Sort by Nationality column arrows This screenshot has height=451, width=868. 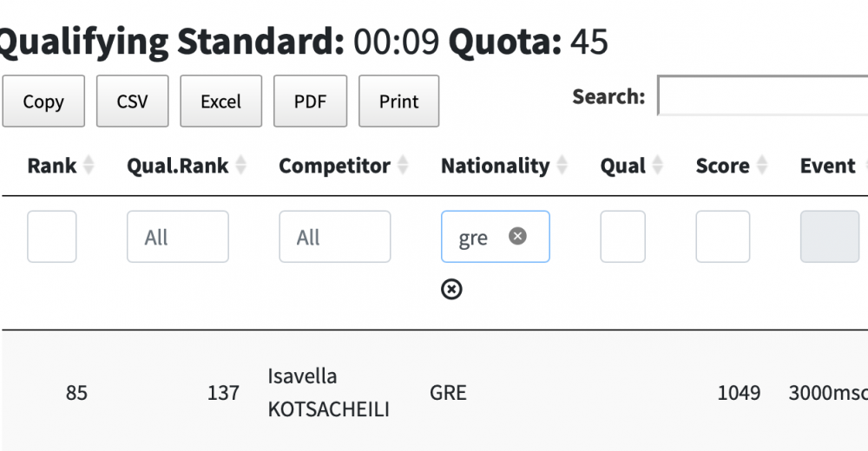pyautogui.click(x=562, y=166)
